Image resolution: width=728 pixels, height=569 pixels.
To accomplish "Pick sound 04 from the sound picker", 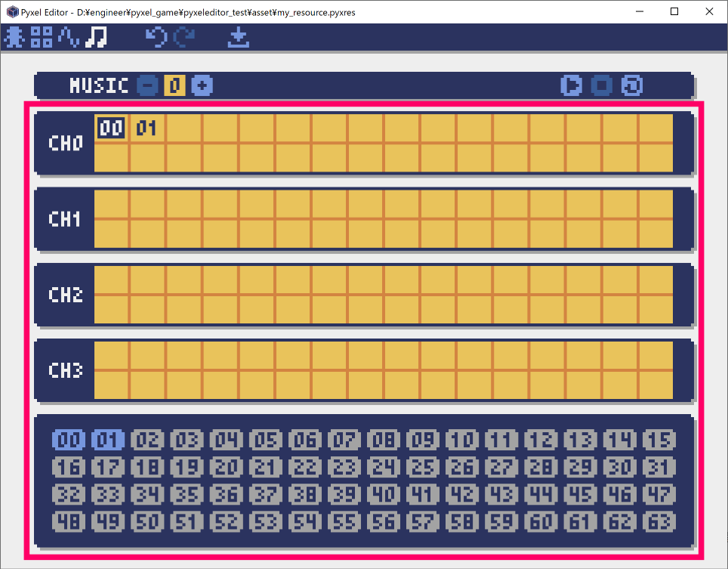I will pyautogui.click(x=227, y=440).
